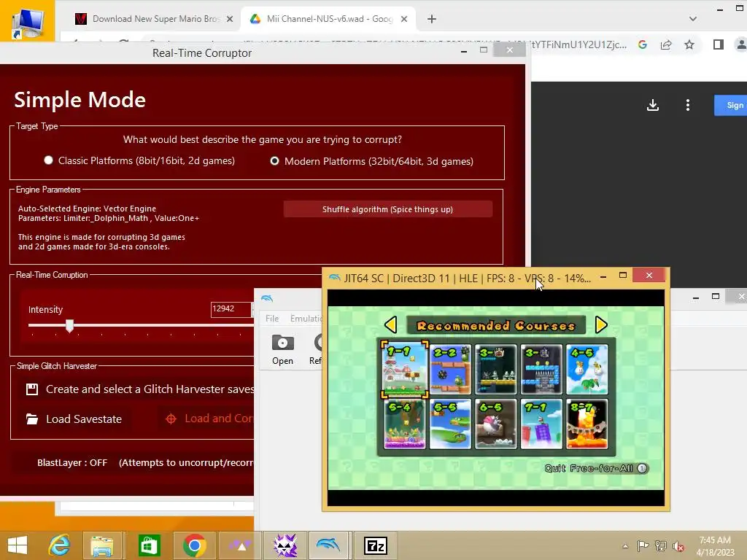
Task: Open Windows Store from taskbar
Action: (149, 545)
